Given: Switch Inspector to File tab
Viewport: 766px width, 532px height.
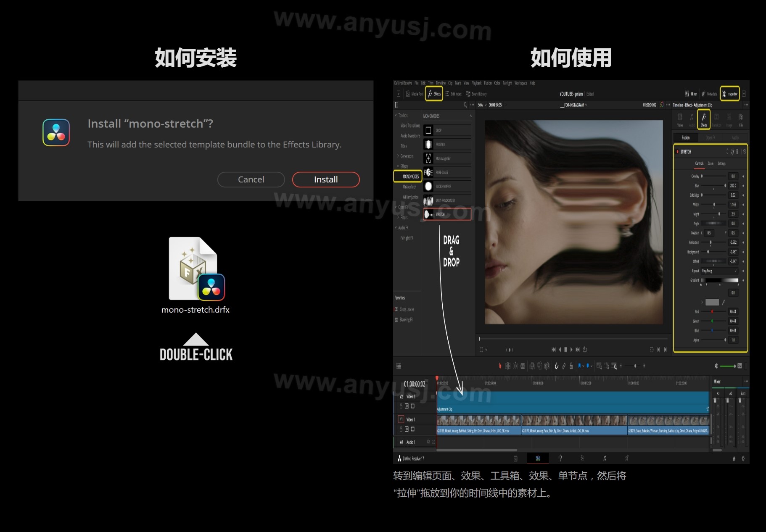Looking at the screenshot, I should 741,119.
